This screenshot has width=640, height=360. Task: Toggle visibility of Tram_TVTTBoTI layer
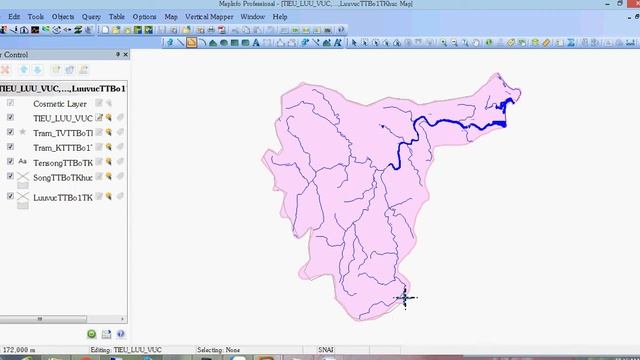coord(10,132)
